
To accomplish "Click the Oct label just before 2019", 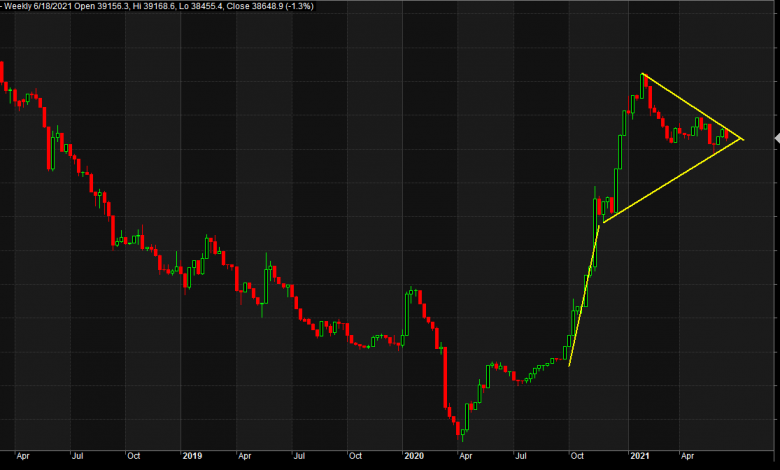I will [133, 455].
